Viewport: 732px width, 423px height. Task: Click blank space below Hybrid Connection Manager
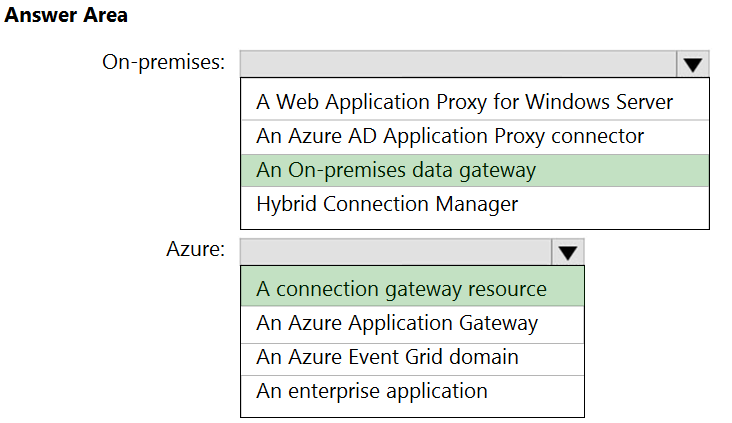[x=475, y=224]
